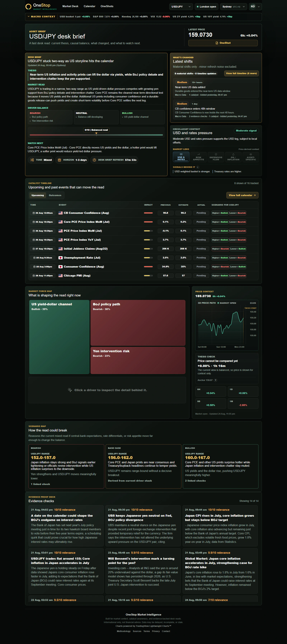Click the 26 Aug 12:00am date chip
The height and width of the screenshot is (644, 287).
click(43, 213)
